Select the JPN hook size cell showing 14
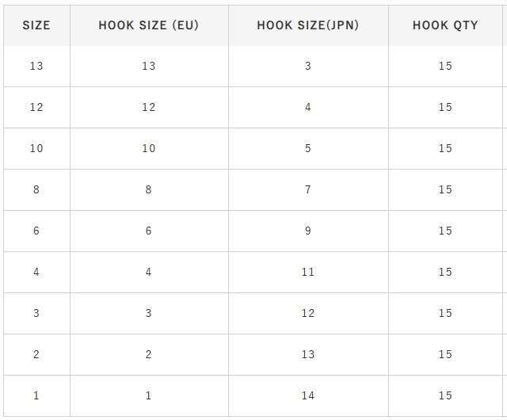Viewport: 507px width, 420px height. tap(308, 395)
